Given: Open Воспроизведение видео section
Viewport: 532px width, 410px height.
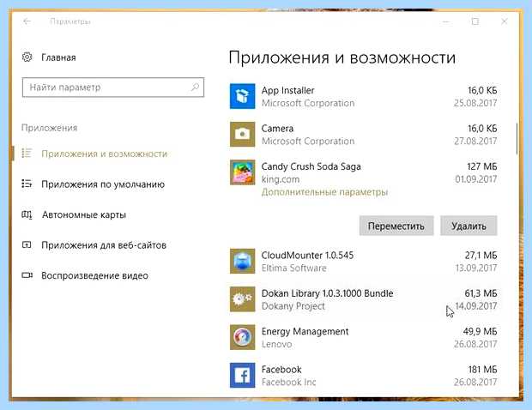Looking at the screenshot, I should point(94,275).
